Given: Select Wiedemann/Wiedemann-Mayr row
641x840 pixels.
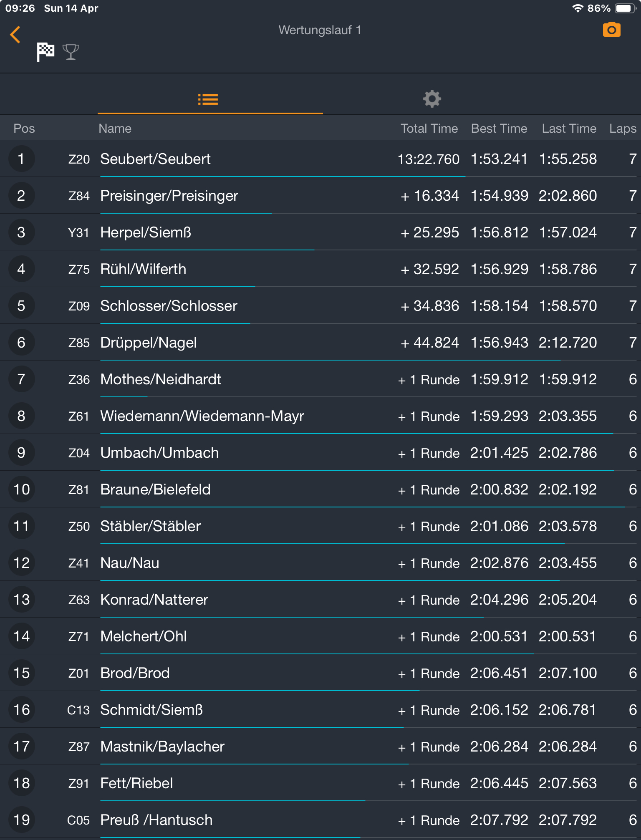Looking at the screenshot, I should click(x=202, y=416).
